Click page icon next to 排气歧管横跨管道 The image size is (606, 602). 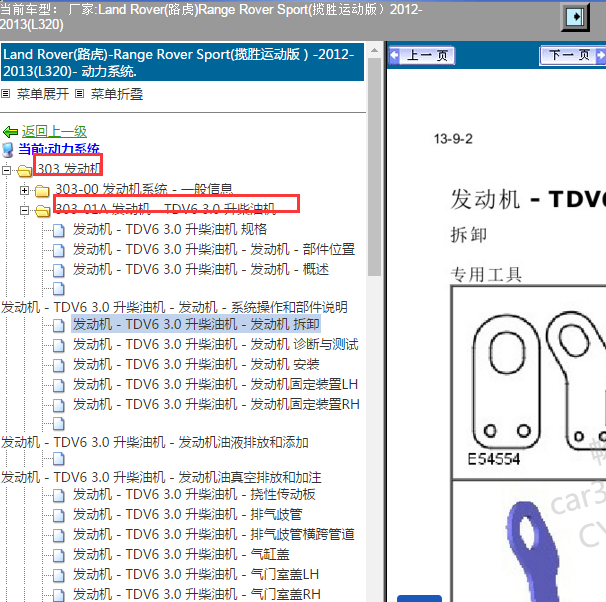[x=58, y=536]
